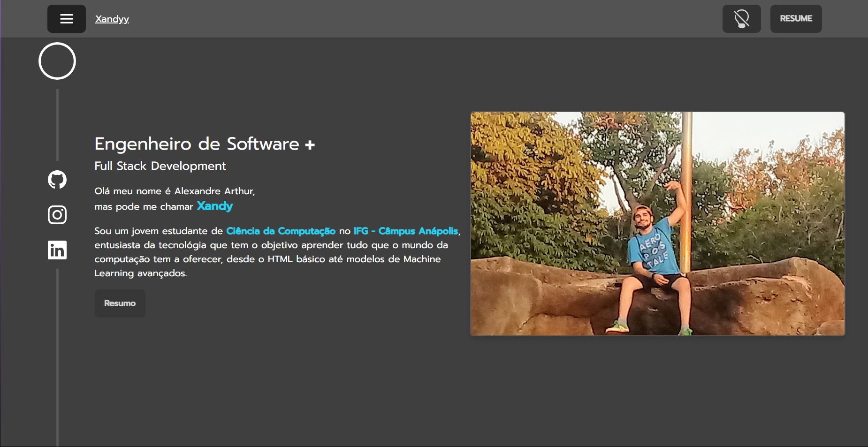Click the cyan Xandy nickname text
Screen dimensions: 868x447
click(214, 206)
